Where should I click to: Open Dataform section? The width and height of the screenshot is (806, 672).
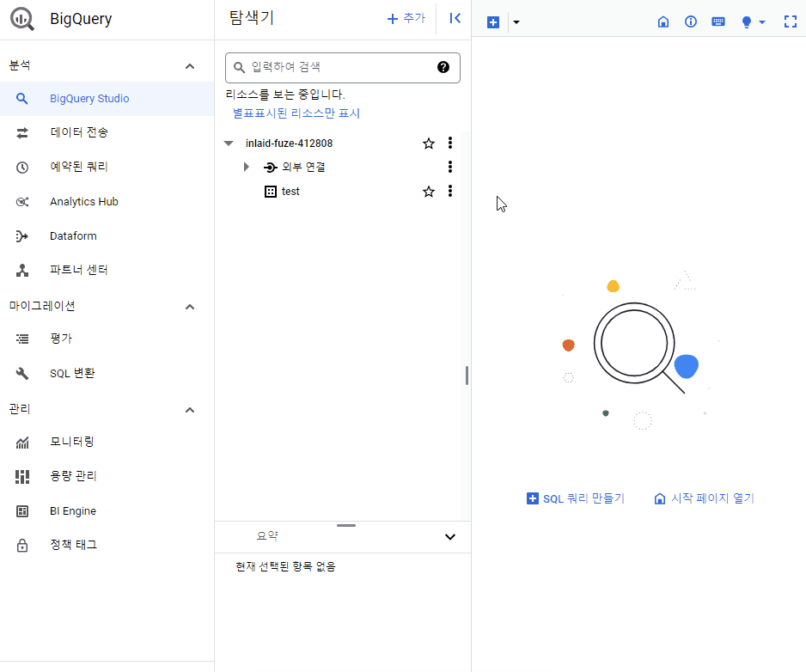point(107,236)
